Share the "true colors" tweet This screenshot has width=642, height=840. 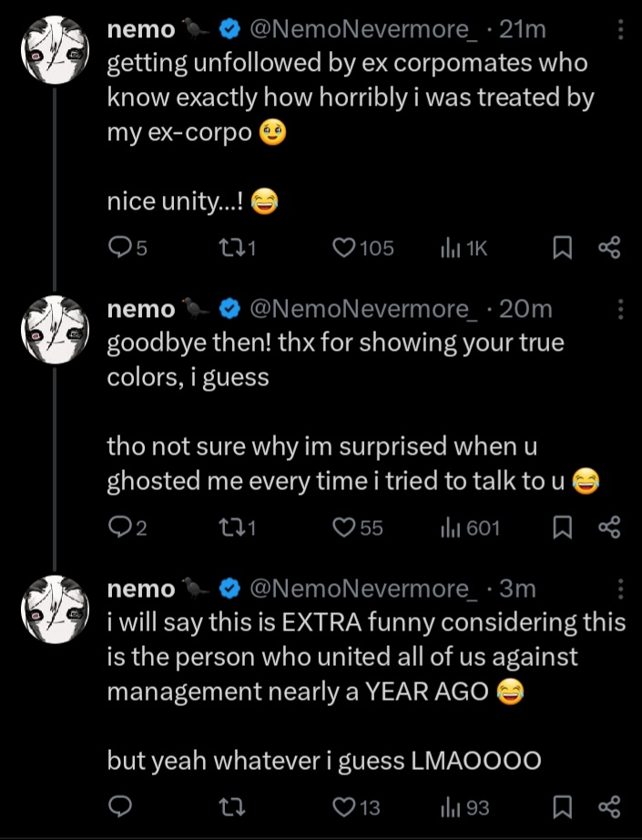click(x=607, y=528)
